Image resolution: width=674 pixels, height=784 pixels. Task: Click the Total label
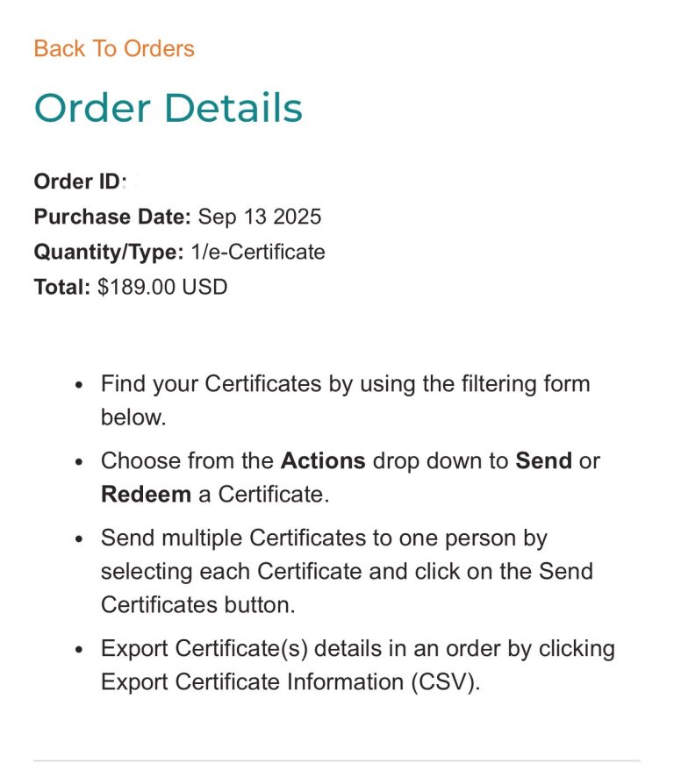point(61,287)
